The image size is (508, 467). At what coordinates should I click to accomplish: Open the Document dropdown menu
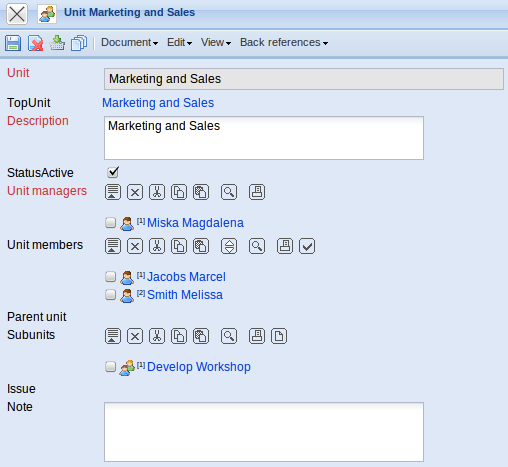click(129, 42)
